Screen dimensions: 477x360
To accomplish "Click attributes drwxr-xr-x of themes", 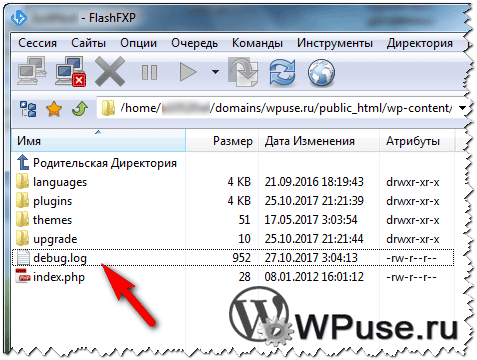I will pos(413,220).
